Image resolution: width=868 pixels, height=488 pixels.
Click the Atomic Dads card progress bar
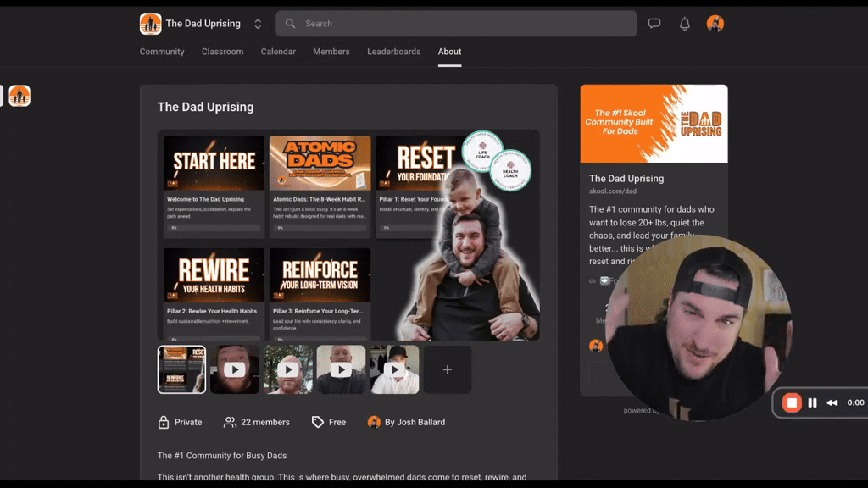(320, 228)
